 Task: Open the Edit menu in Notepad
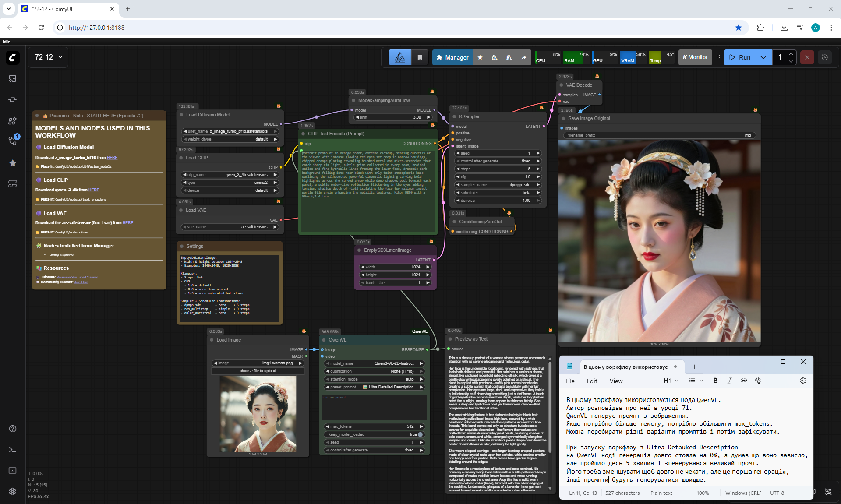592,381
